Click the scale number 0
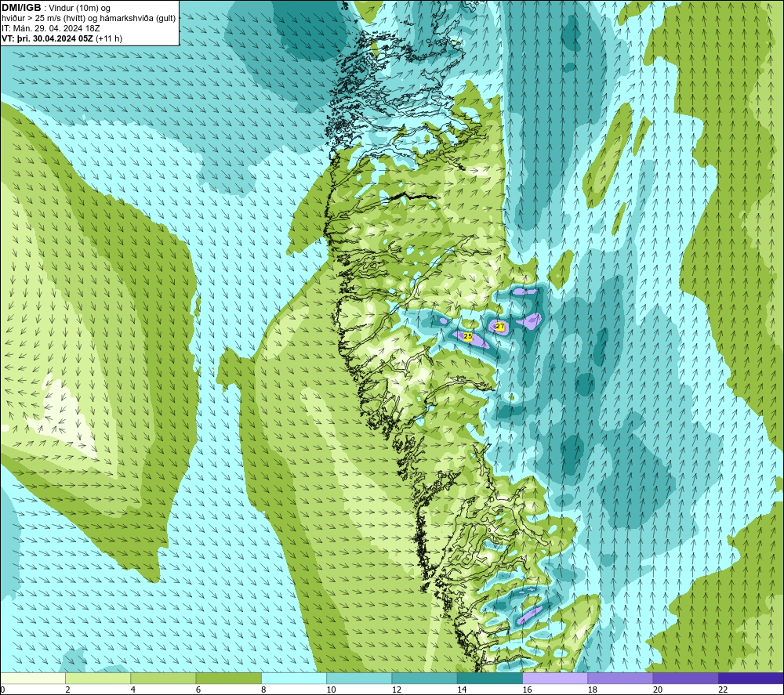This screenshot has width=784, height=695. coord(3,690)
